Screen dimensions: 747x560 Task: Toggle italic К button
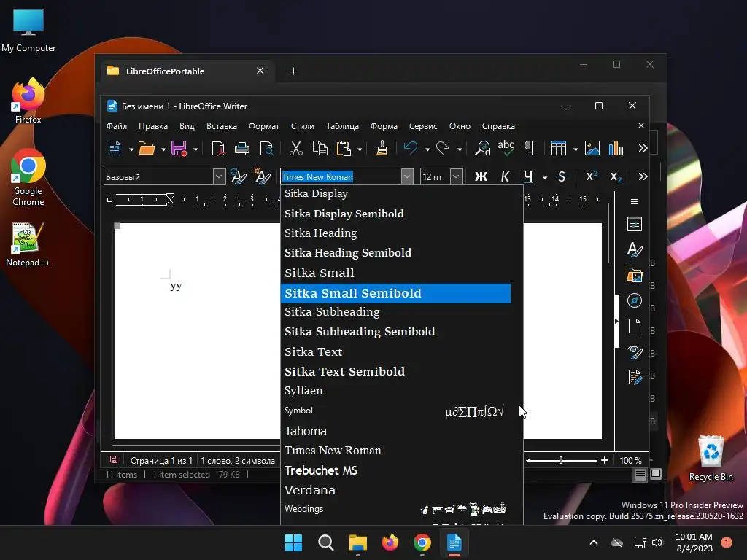(505, 176)
